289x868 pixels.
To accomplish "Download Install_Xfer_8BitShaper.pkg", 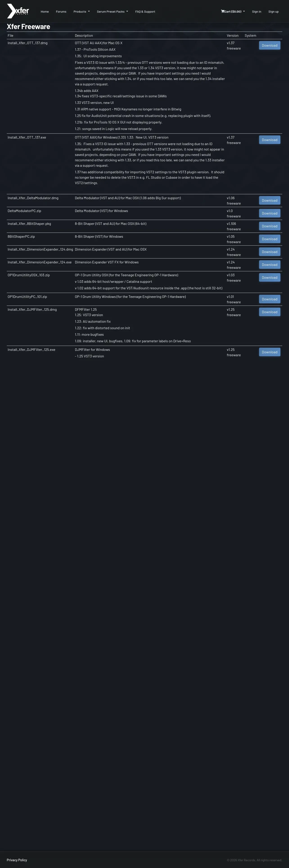I will [x=269, y=226].
